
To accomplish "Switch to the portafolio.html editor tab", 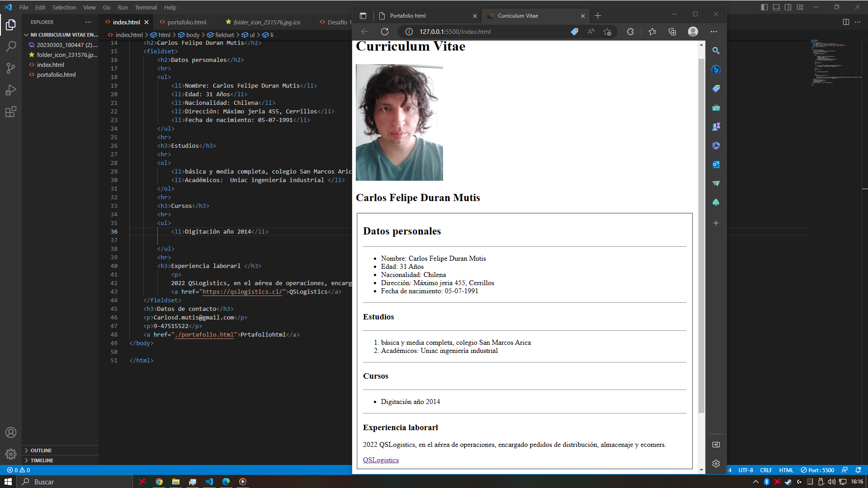I will (x=186, y=22).
